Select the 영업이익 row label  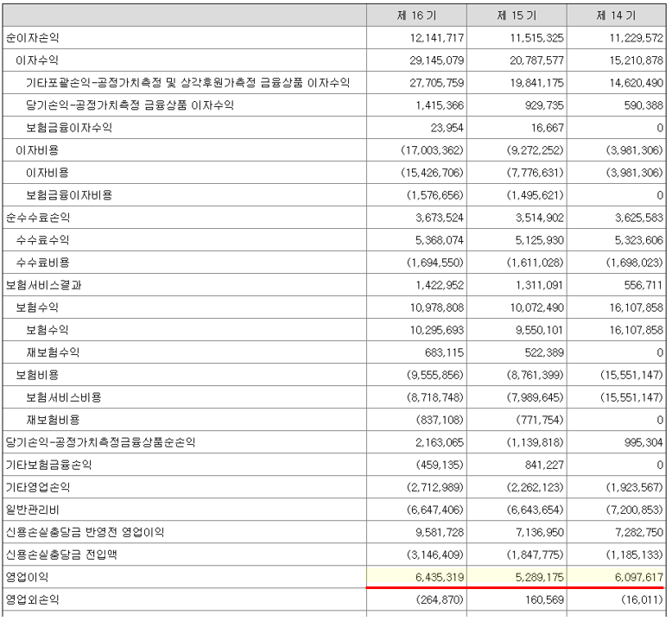tap(27, 577)
